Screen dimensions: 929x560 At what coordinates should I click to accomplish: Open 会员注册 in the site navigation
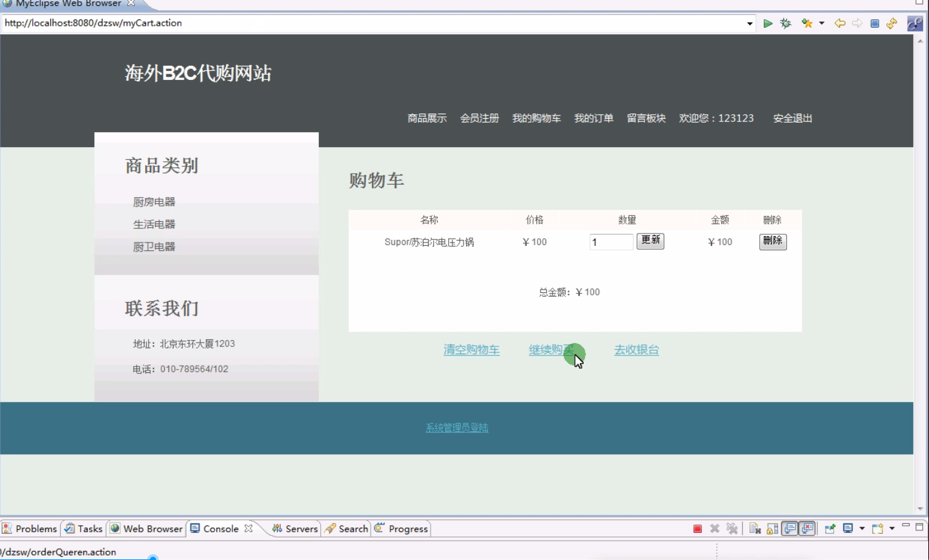pyautogui.click(x=480, y=118)
